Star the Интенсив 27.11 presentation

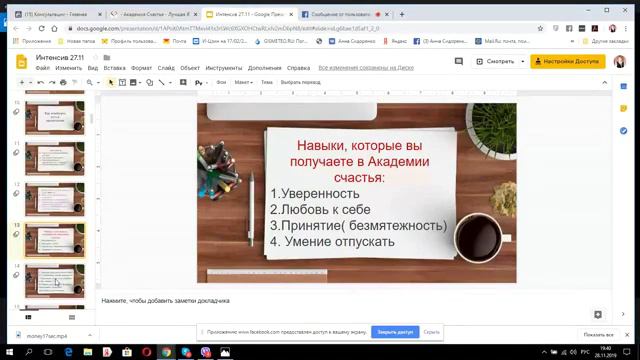[x=96, y=58]
